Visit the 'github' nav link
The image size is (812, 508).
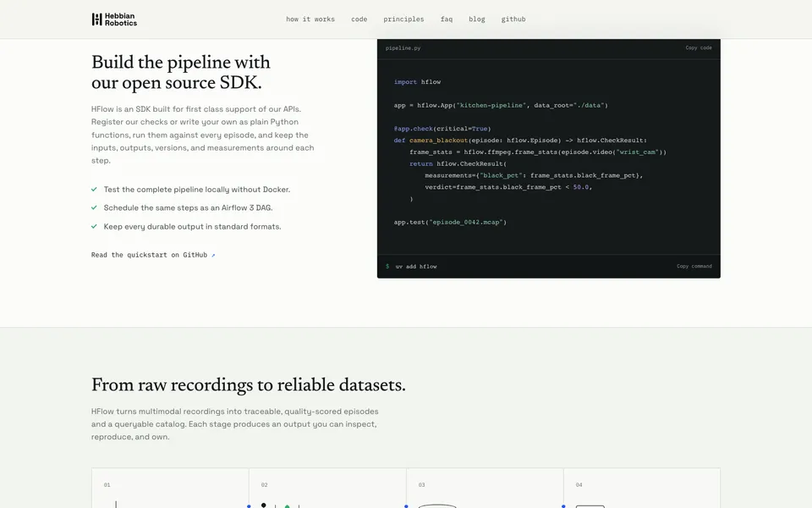click(513, 19)
